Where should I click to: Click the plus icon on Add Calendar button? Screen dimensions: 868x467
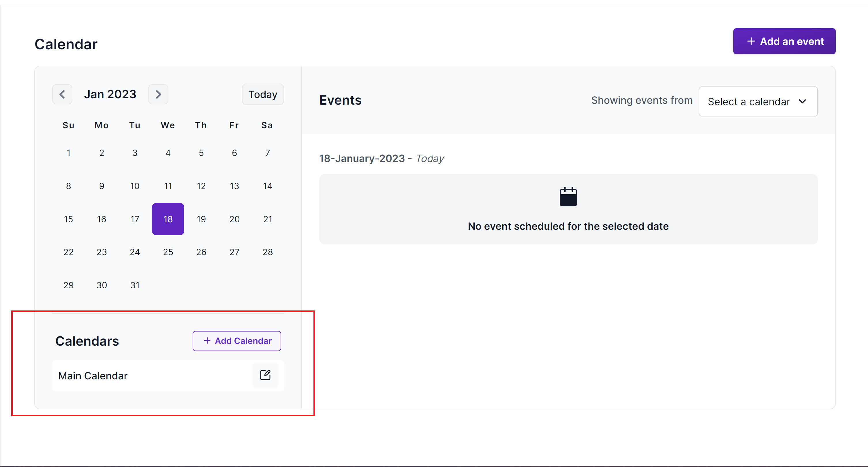coord(207,341)
